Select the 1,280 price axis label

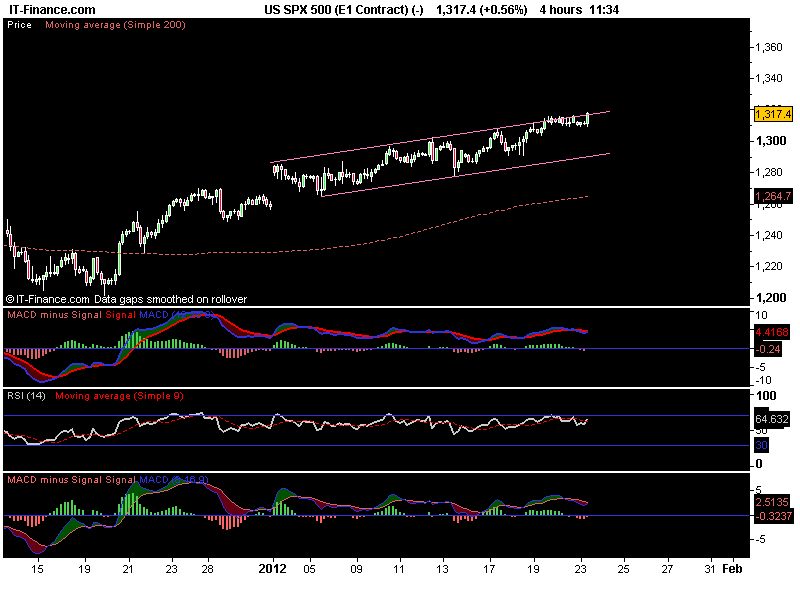click(768, 172)
